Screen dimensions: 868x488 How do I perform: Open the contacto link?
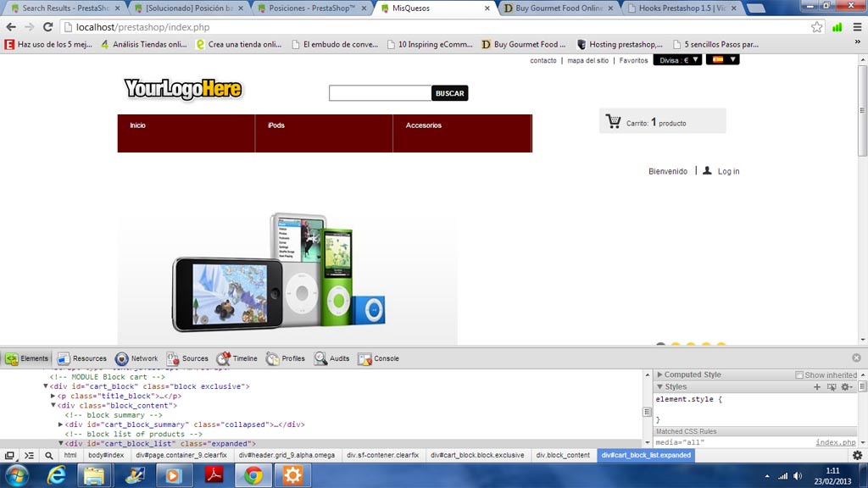pyautogui.click(x=543, y=60)
